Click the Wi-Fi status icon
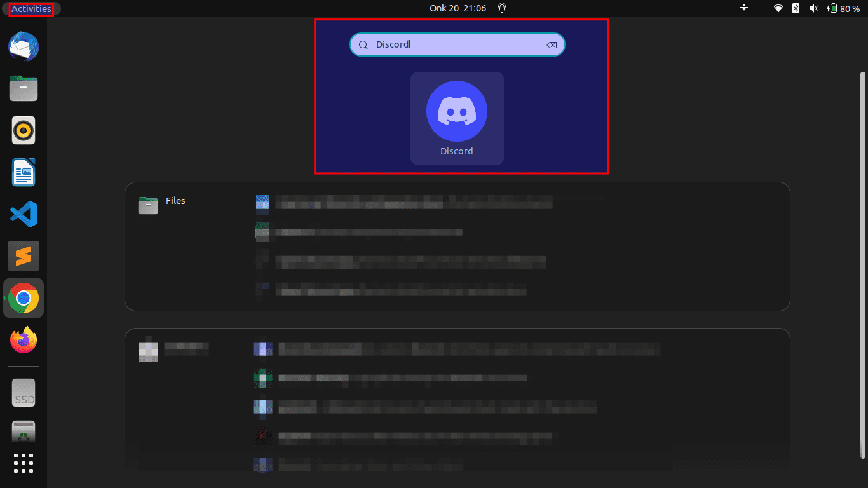Viewport: 868px width, 488px height. 778,9
